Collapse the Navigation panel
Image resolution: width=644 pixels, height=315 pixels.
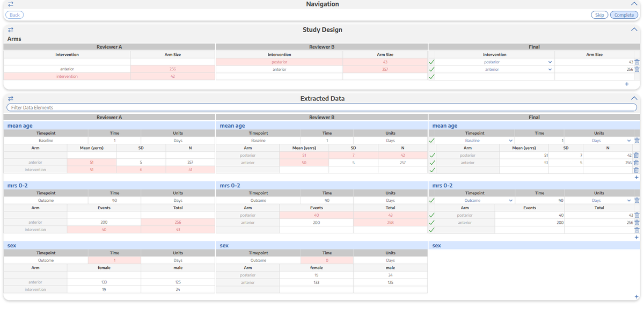(634, 4)
